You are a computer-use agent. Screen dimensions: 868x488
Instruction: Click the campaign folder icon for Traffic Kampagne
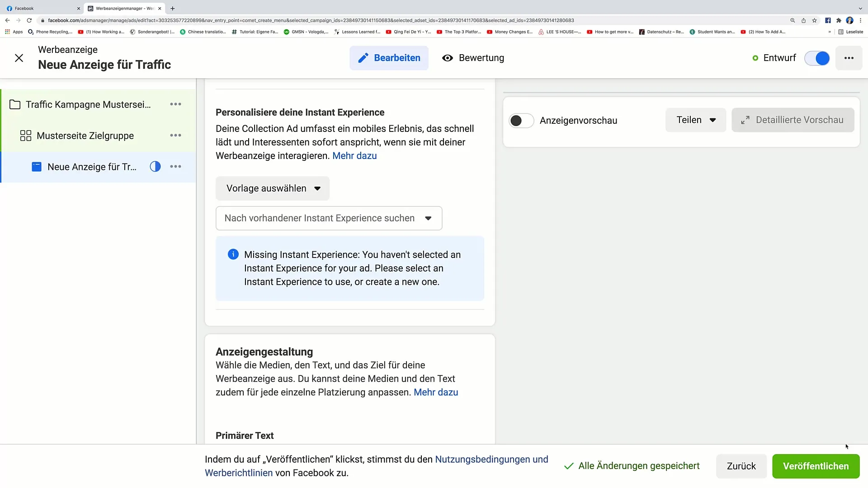[x=15, y=104]
